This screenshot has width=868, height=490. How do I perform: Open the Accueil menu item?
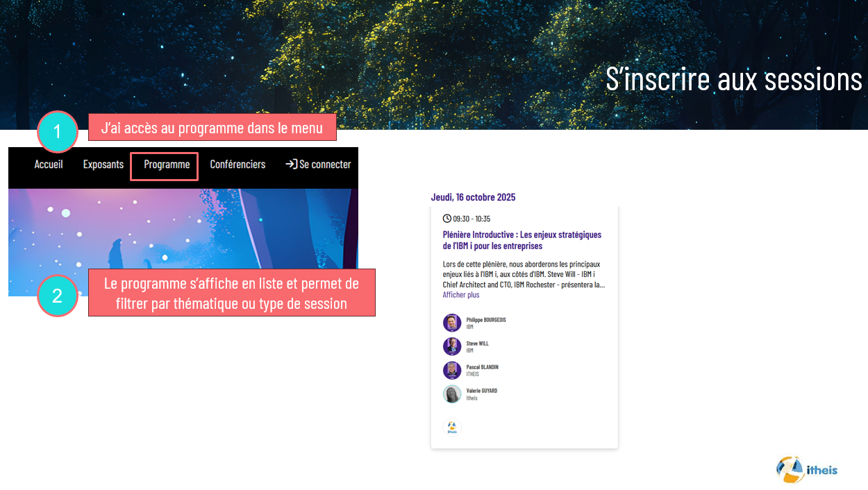point(49,164)
